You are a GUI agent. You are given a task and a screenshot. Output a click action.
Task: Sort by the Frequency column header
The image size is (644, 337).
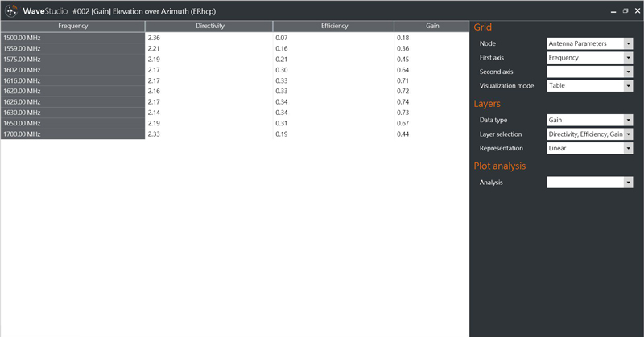tap(72, 27)
